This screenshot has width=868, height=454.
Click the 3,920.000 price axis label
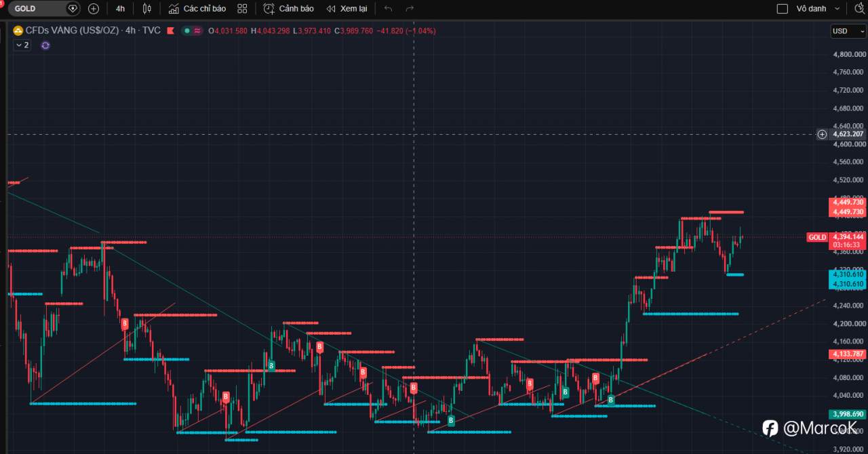pos(848,449)
